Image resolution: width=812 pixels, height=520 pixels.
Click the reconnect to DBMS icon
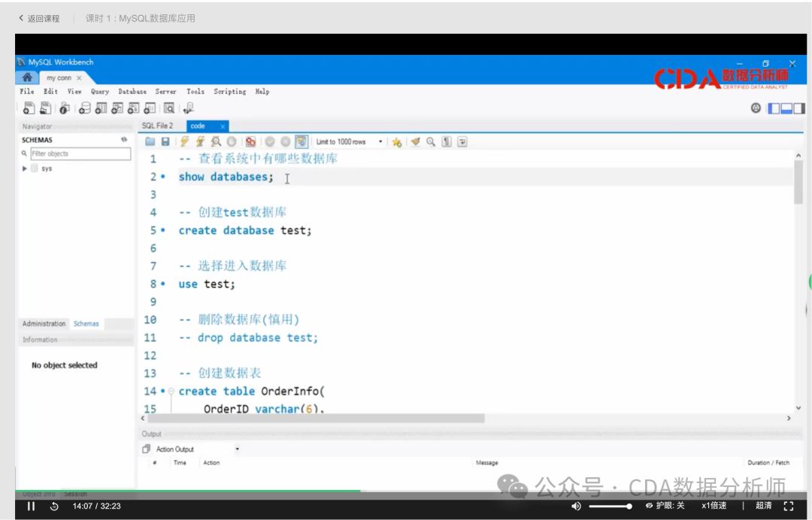coord(189,107)
